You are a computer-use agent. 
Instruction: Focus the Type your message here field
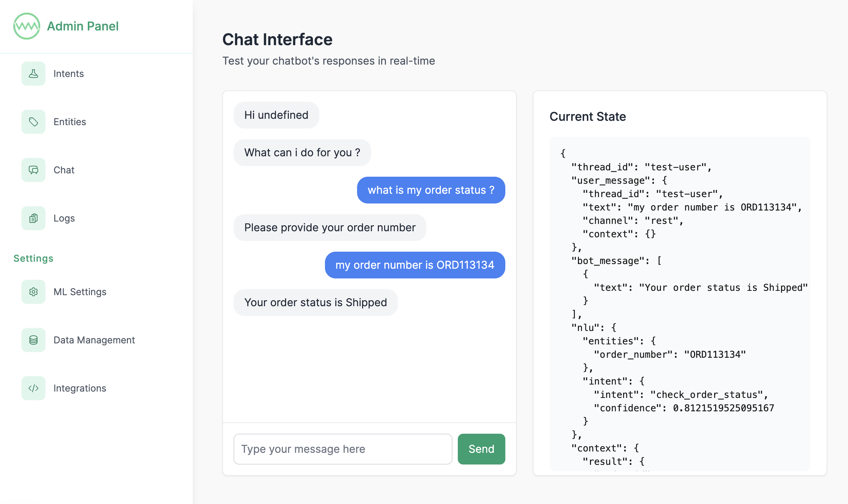click(343, 449)
